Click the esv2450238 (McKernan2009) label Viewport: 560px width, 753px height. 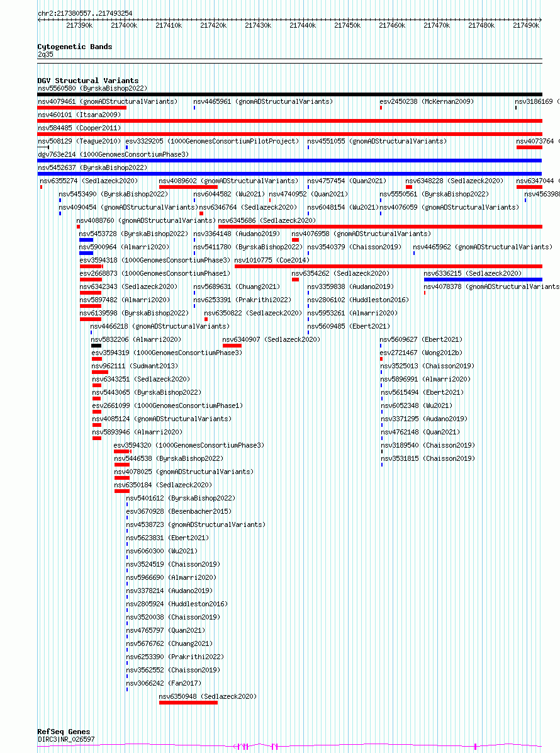point(427,102)
